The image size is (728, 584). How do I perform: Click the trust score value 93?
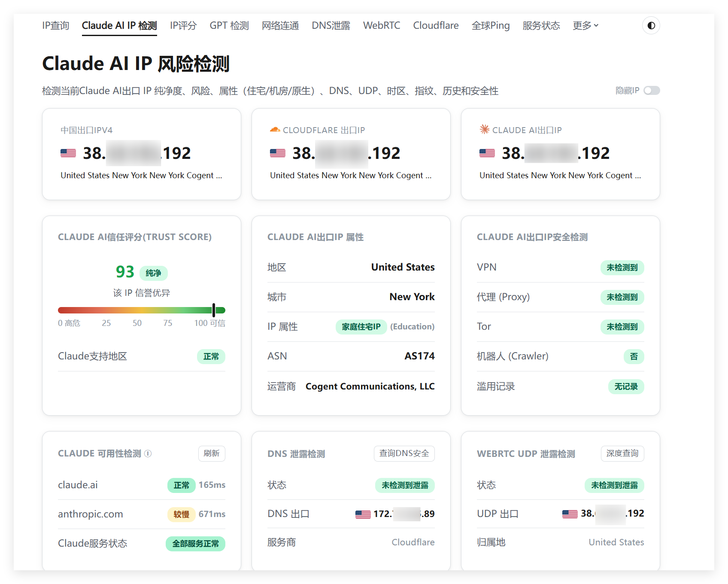coord(125,272)
